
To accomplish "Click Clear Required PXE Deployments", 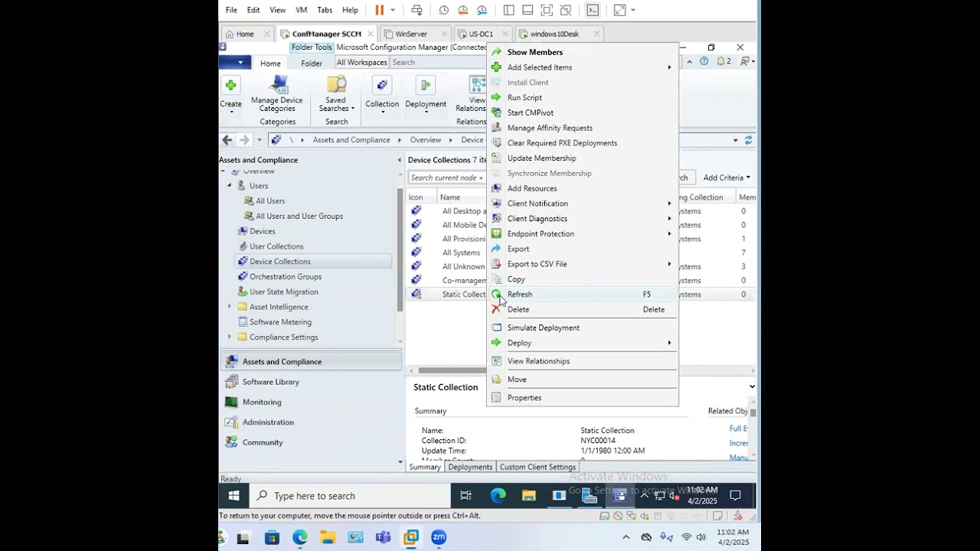I will (562, 143).
